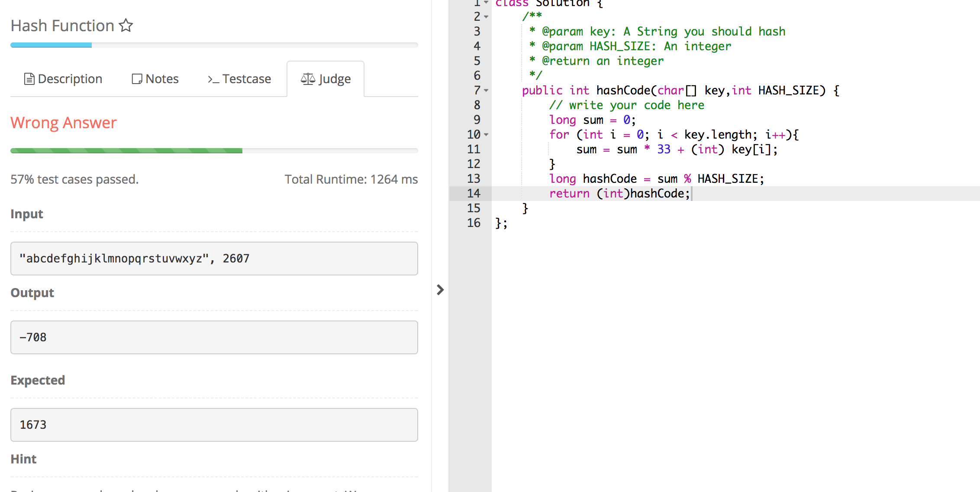This screenshot has height=492, width=980.
Task: Click the Testcase terminal prompt icon
Action: (213, 79)
